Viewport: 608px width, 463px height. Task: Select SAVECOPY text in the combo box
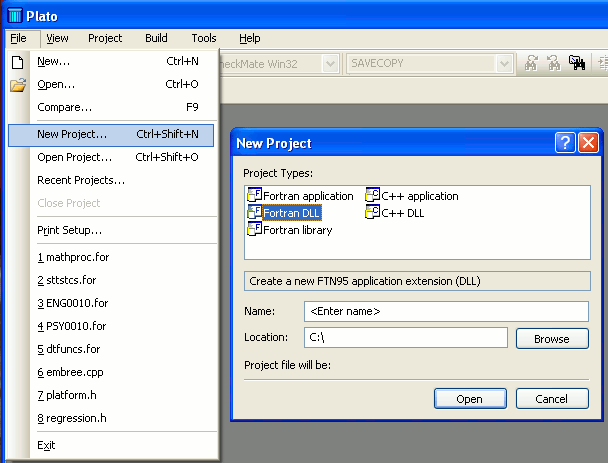point(377,63)
